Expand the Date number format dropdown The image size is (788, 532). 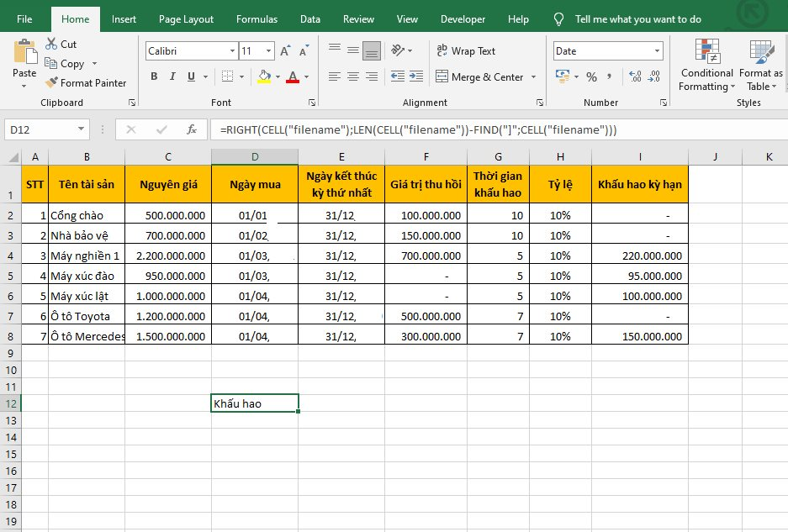click(x=658, y=51)
